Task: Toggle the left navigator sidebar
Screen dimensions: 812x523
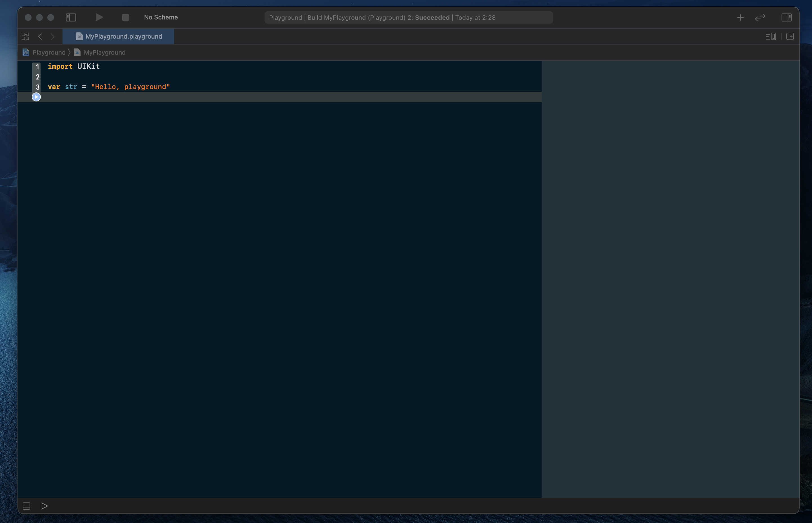Action: pyautogui.click(x=71, y=17)
